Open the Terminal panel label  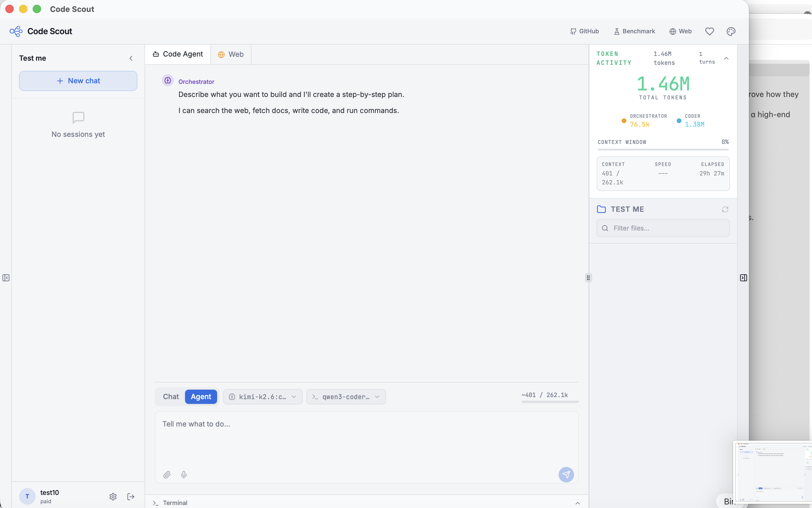pos(175,503)
